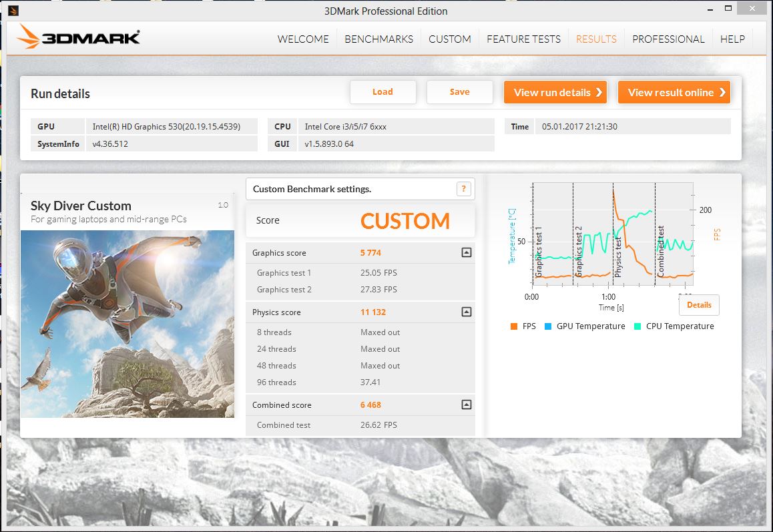Open the PROFESSIONAL tab
Viewport: 773px width, 532px height.
pyautogui.click(x=668, y=39)
